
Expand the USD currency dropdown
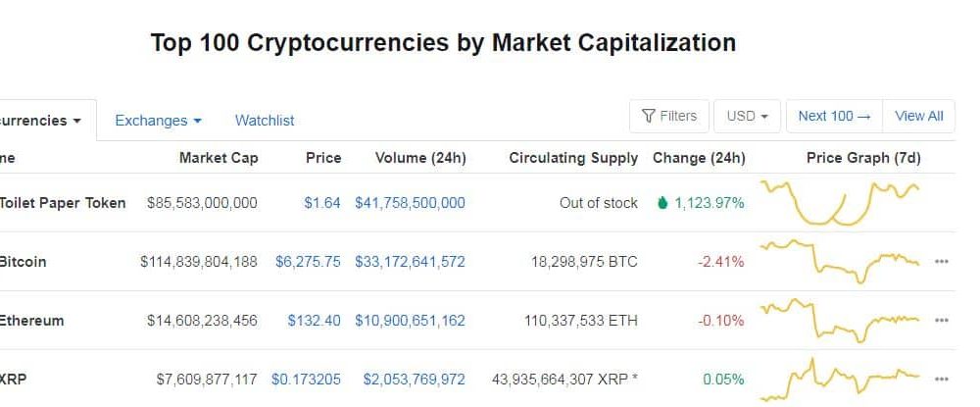click(x=747, y=117)
